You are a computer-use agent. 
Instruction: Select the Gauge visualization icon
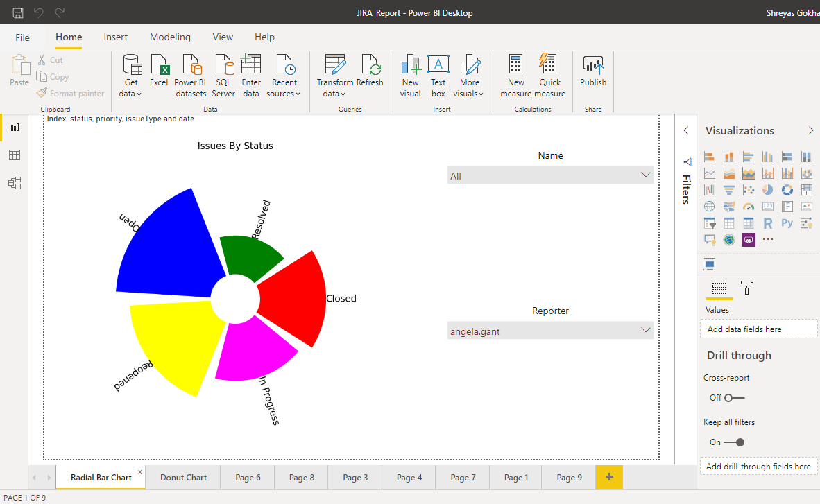point(749,207)
